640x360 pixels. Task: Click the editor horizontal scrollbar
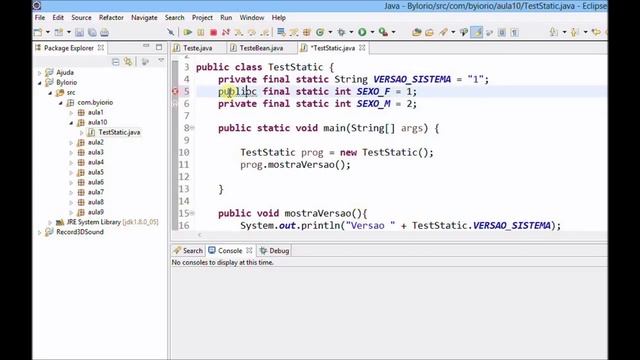tap(388, 235)
